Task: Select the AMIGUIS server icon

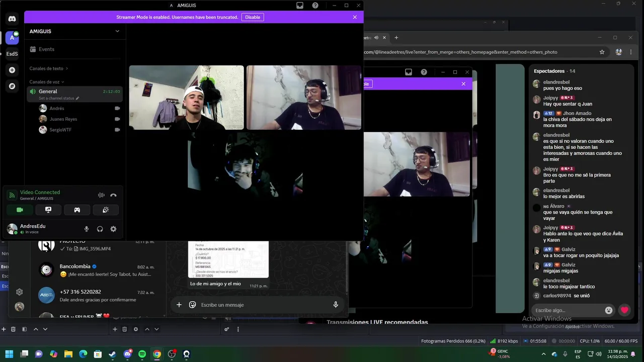Action: tap(12, 38)
